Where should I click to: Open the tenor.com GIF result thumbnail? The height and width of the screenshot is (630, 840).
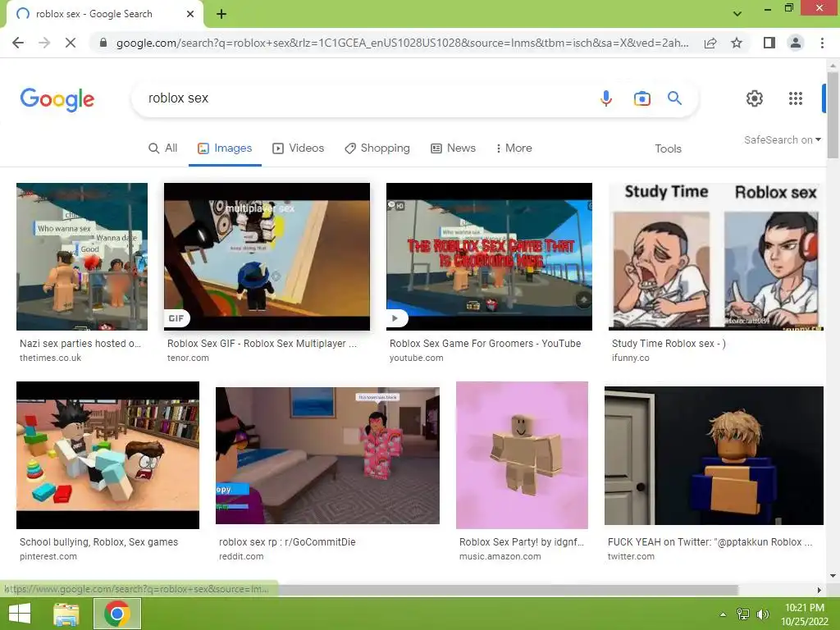click(x=267, y=257)
